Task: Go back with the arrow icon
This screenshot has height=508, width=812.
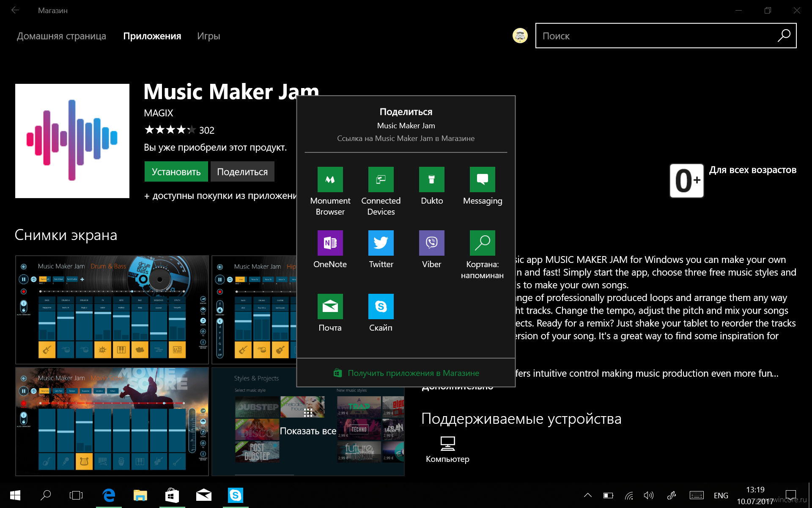Action: pos(15,10)
